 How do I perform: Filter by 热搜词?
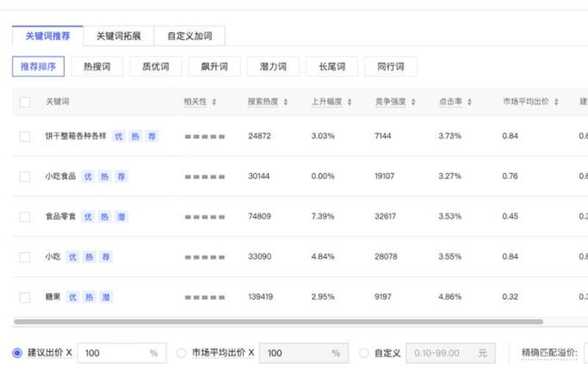97,67
